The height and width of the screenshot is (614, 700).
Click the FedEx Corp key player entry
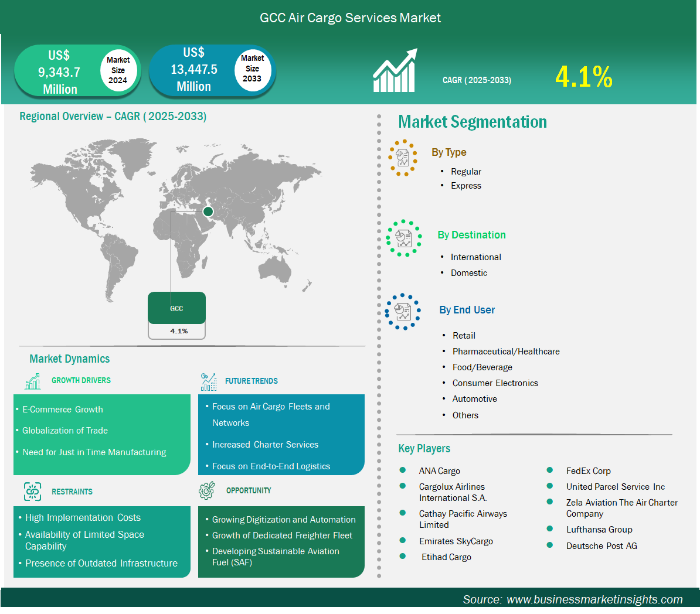(x=588, y=471)
